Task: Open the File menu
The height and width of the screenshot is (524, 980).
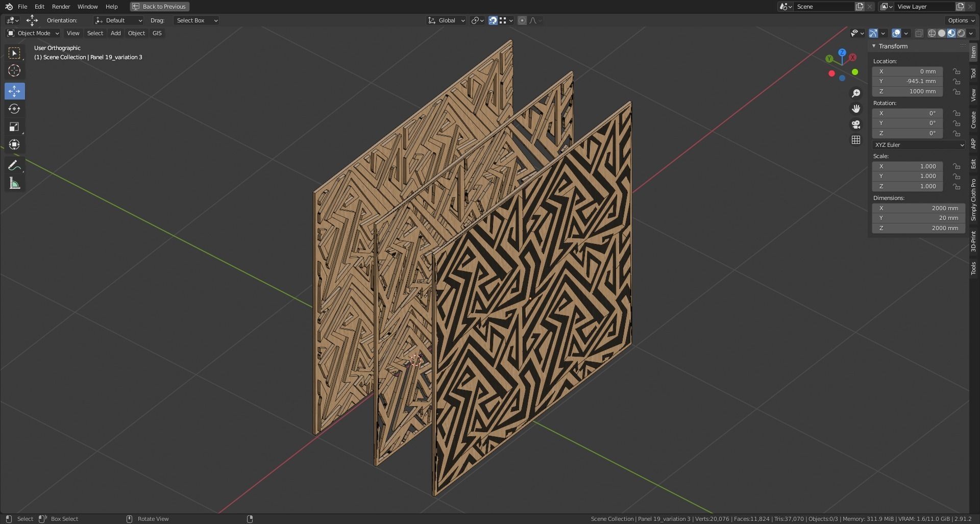Action: tap(22, 7)
